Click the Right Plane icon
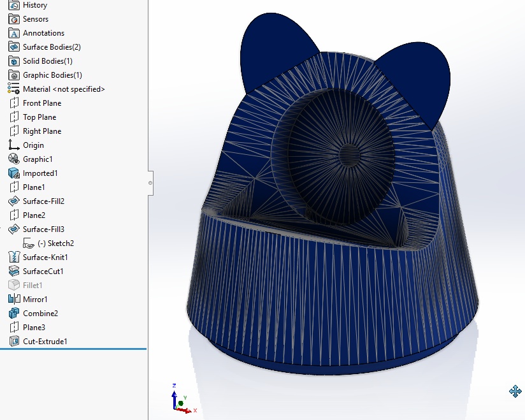525x420 pixels. 14,131
